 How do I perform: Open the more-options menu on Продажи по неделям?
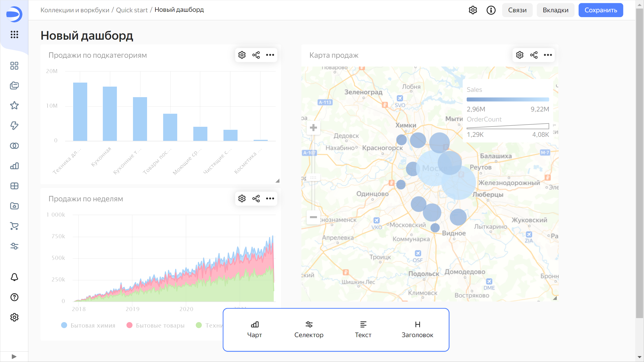pos(270,198)
